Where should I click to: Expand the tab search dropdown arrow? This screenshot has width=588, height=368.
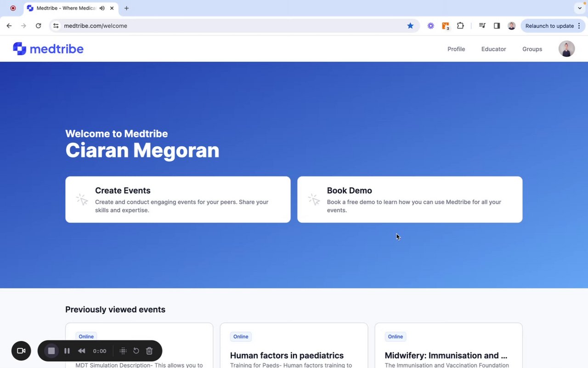click(580, 8)
